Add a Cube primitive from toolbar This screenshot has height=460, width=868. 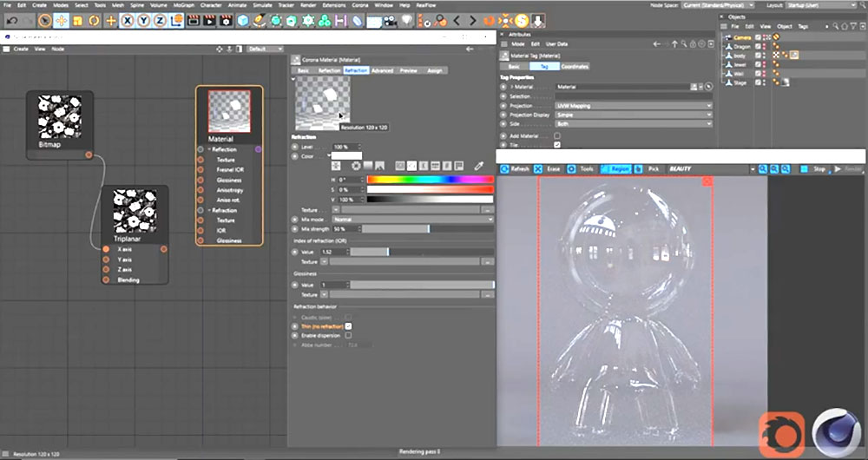tap(243, 20)
